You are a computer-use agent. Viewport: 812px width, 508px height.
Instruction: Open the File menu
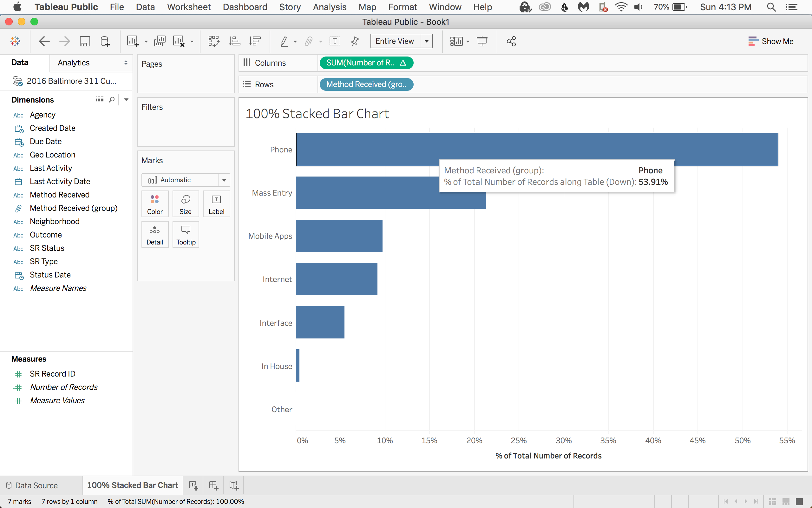117,7
